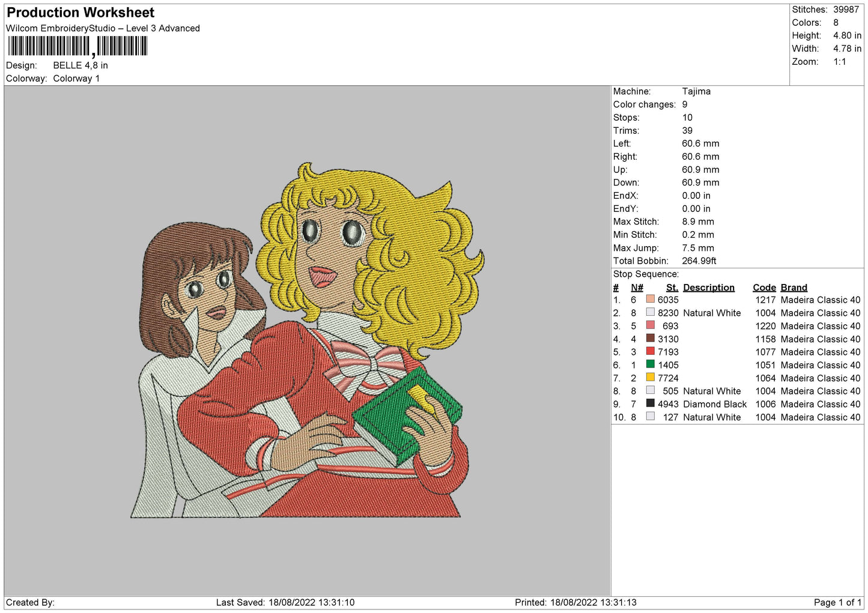Screen dimensions: 868x613
Task: Select 'Madeira Classic 40' in the Diamond Black row
Action: click(821, 404)
